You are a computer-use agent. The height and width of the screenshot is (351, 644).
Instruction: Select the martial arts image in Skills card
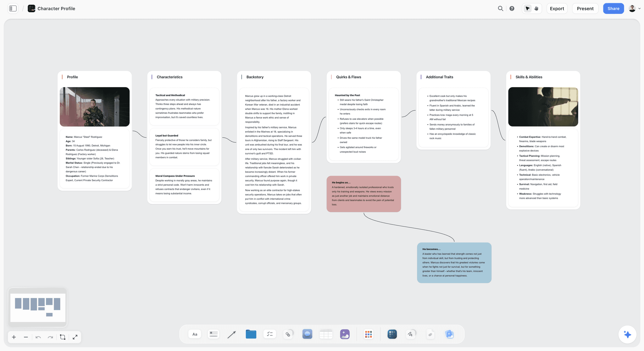(x=543, y=107)
